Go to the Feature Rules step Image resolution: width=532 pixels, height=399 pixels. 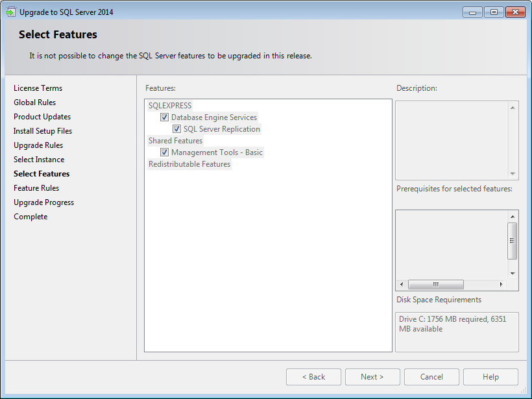coord(36,188)
